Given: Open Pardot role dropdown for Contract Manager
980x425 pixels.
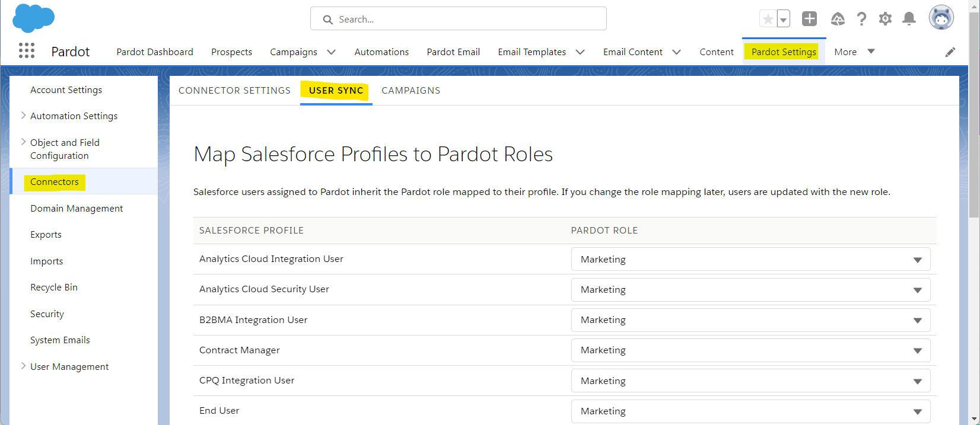Looking at the screenshot, I should (x=750, y=350).
